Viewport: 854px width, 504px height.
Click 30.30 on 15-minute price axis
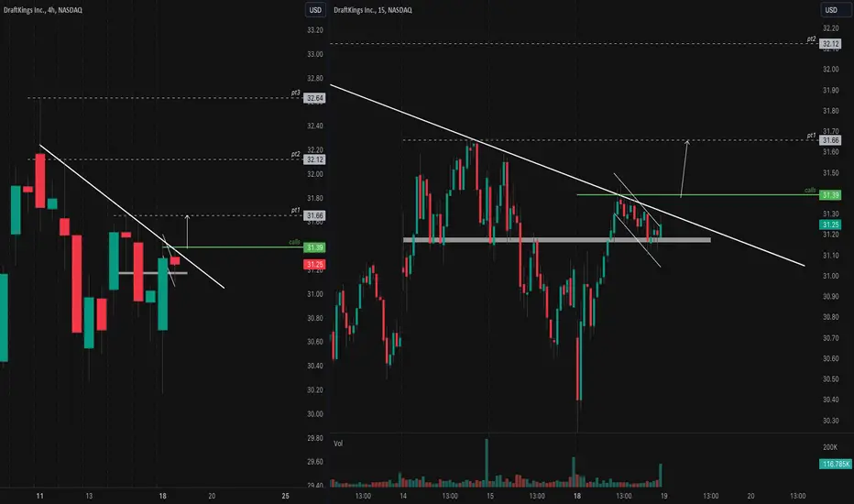coord(830,420)
